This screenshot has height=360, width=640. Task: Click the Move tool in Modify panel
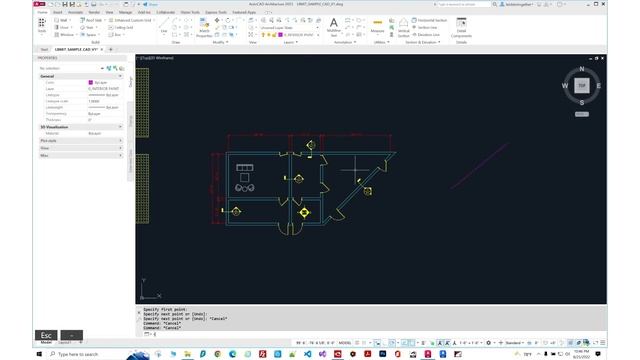(x=217, y=20)
